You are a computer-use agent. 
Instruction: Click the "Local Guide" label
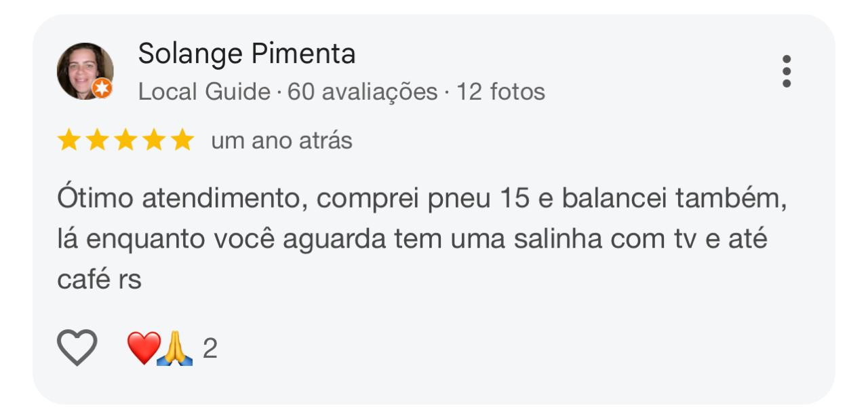pos(204,92)
